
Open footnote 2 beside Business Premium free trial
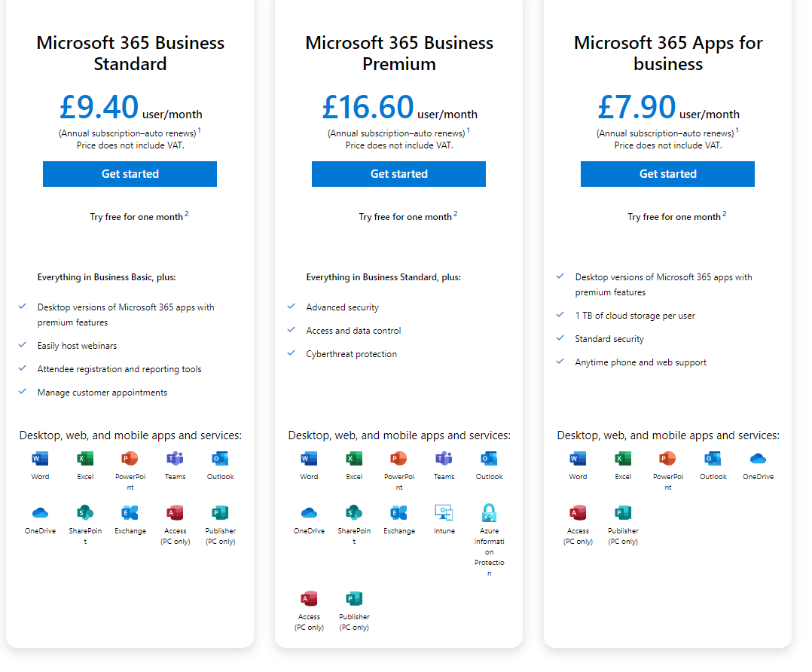point(456,213)
